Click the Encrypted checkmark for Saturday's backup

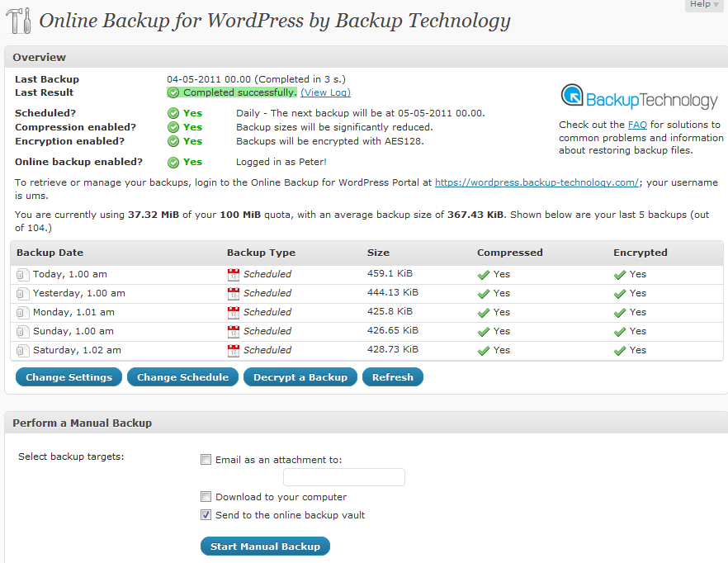pyautogui.click(x=620, y=351)
